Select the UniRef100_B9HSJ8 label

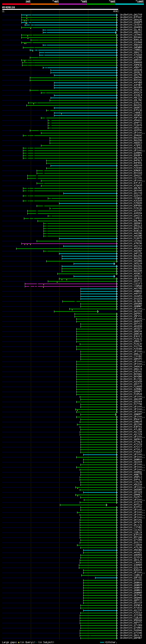click(131, 40)
